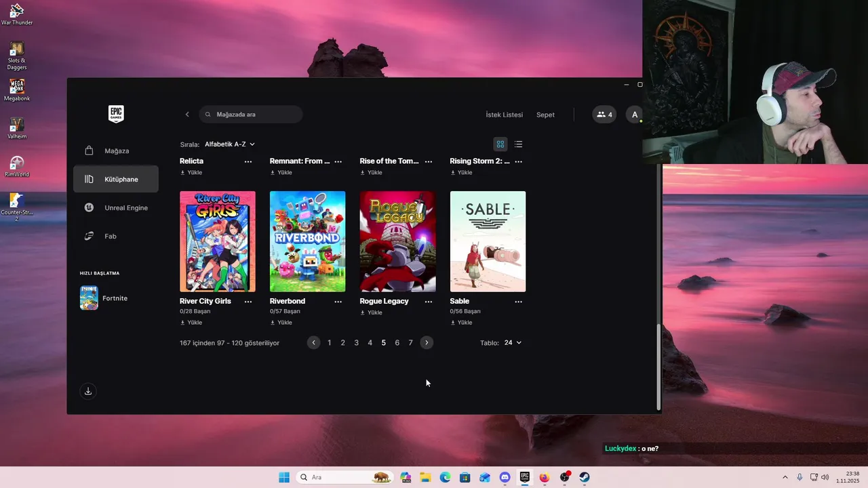The width and height of the screenshot is (868, 488).
Task: Go to page 3
Action: point(357,343)
